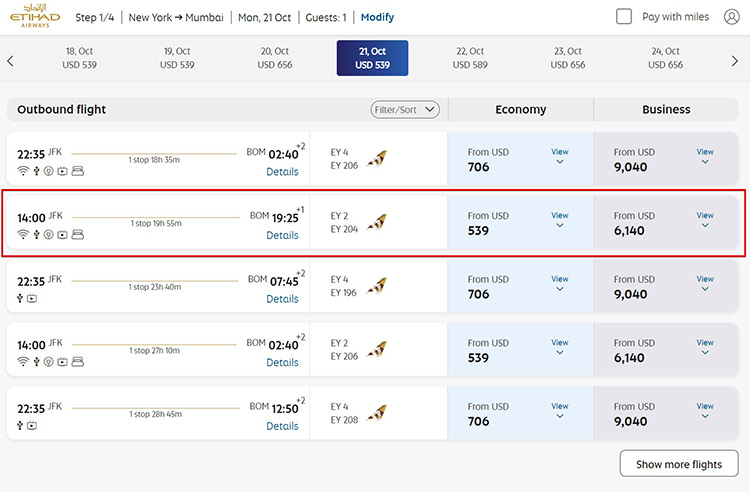Viewport: 750px width, 492px height.
Task: Click Business price 9,040 on 23h 40m flight
Action: click(x=630, y=294)
